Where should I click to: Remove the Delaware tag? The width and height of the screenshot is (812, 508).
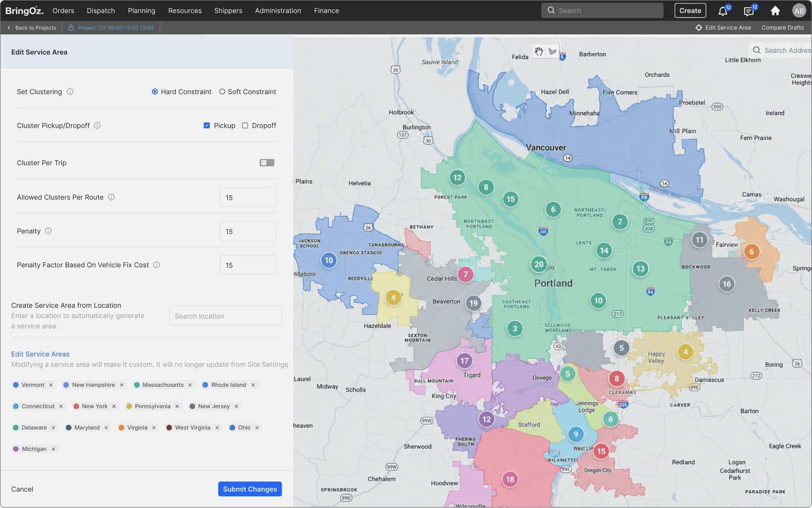coord(53,428)
